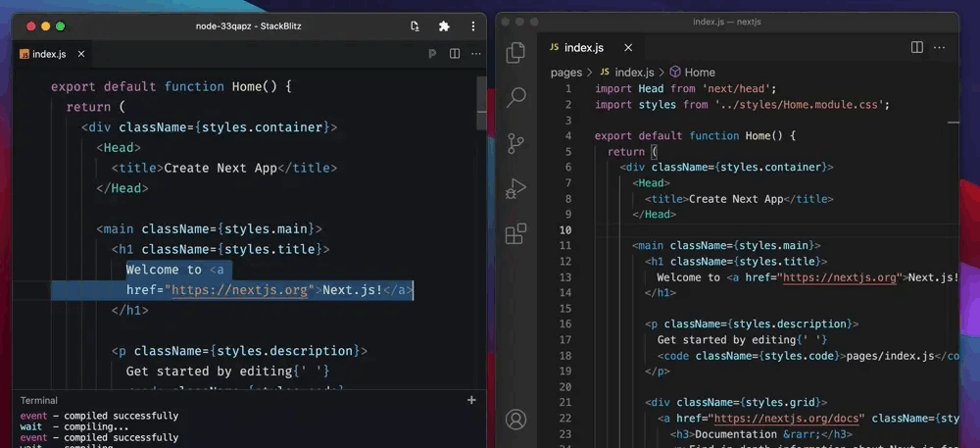The width and height of the screenshot is (980, 448).
Task: Click Home symbol breadcrumb in VS Code
Action: point(693,73)
